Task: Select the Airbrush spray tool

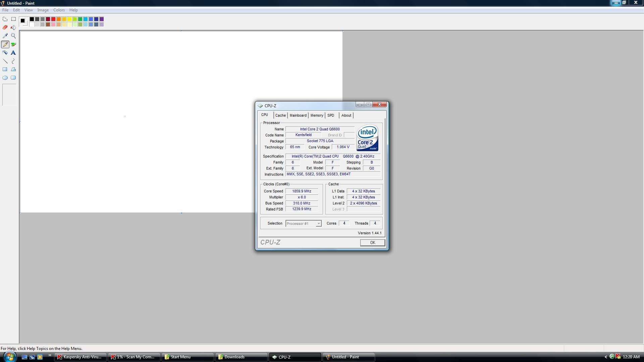Action: click(5, 53)
